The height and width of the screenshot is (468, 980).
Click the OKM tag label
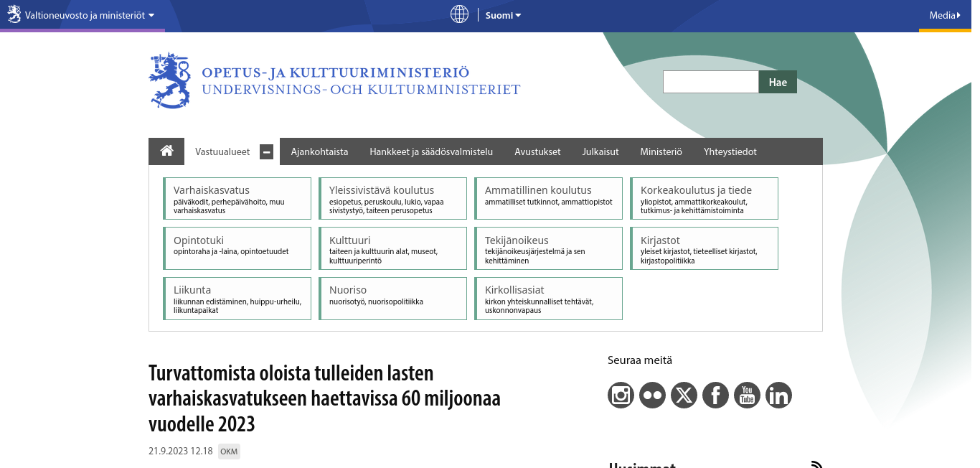pos(229,451)
